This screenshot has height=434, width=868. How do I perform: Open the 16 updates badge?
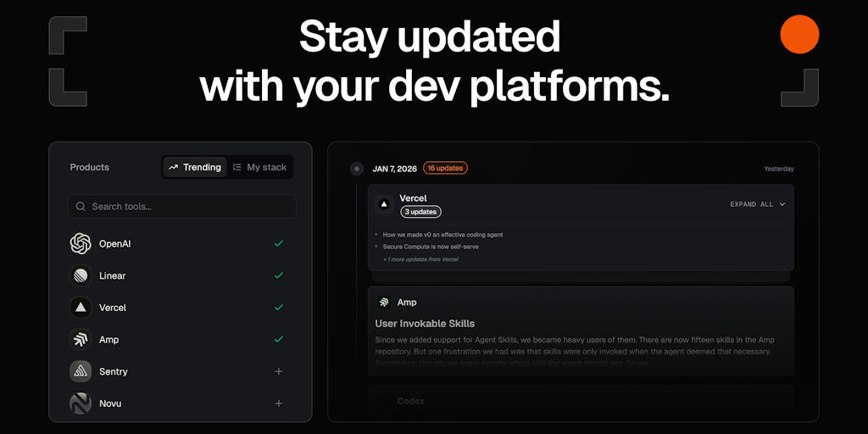tap(445, 168)
